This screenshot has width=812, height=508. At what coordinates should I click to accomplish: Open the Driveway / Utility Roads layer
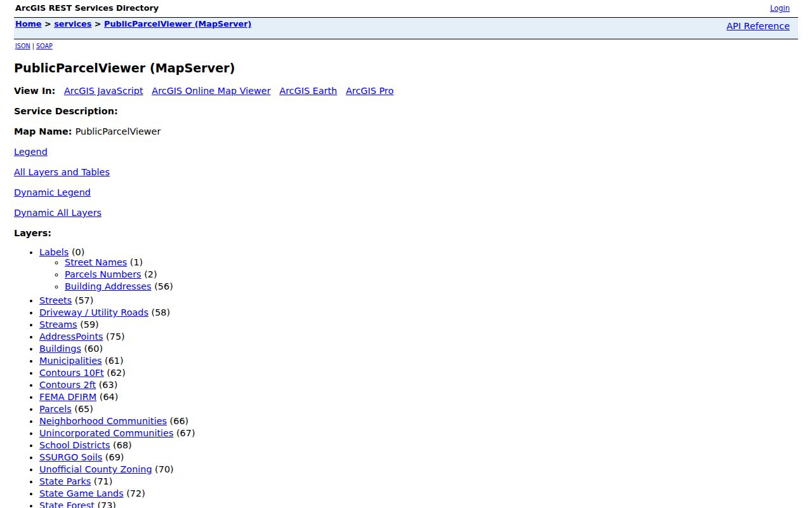(94, 312)
